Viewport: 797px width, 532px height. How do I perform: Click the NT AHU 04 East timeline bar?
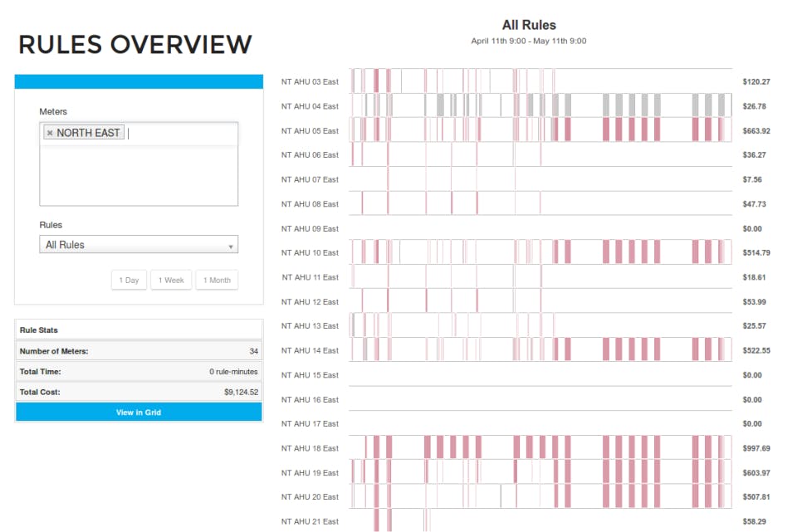[x=540, y=105]
